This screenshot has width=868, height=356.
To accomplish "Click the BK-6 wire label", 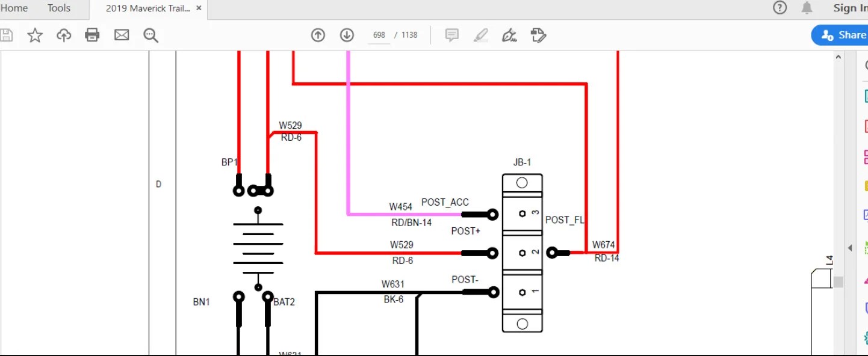I will [x=394, y=299].
